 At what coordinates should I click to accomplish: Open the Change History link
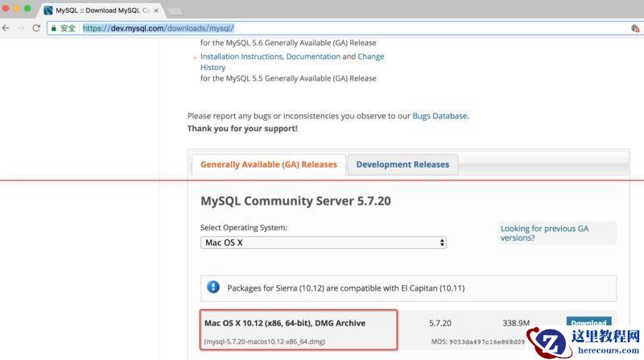click(x=371, y=57)
